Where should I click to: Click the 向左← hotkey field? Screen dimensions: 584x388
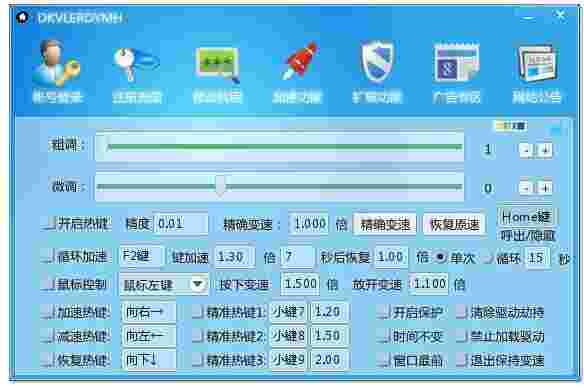click(x=148, y=336)
